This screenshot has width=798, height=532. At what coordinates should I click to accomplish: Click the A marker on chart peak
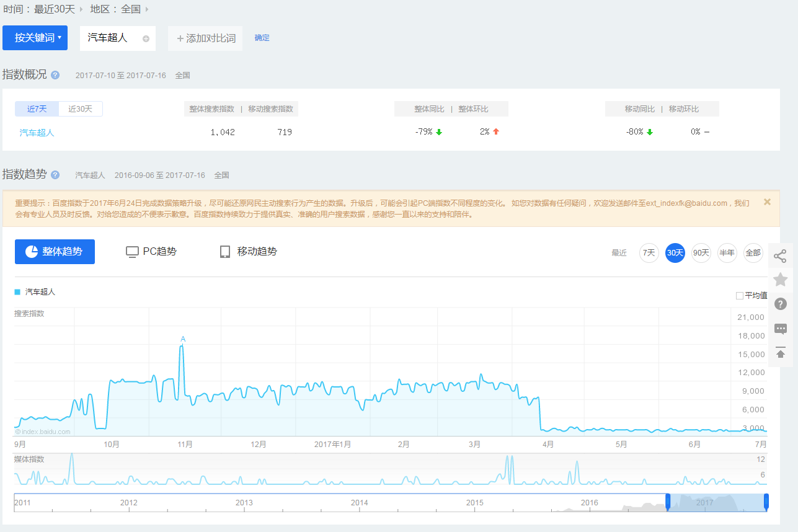click(x=183, y=339)
